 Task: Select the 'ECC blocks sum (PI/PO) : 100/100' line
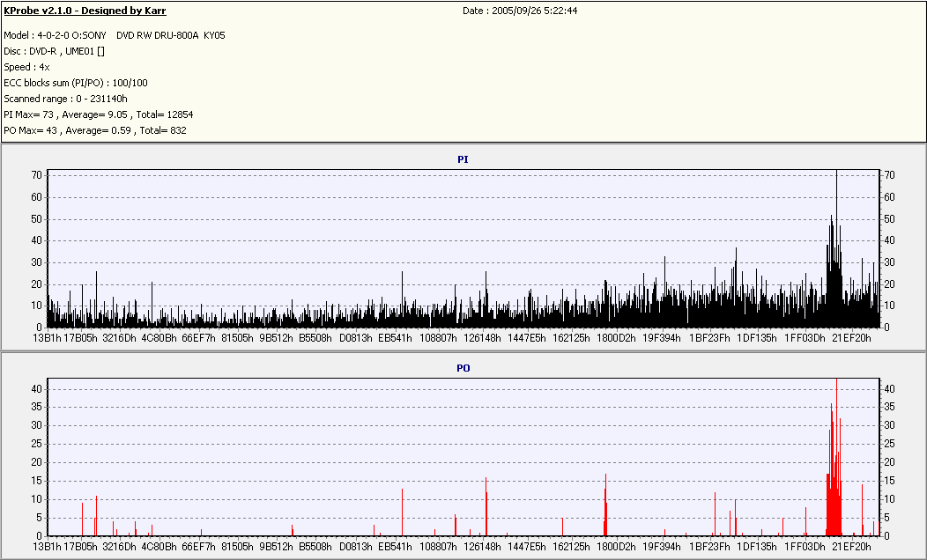pyautogui.click(x=76, y=83)
